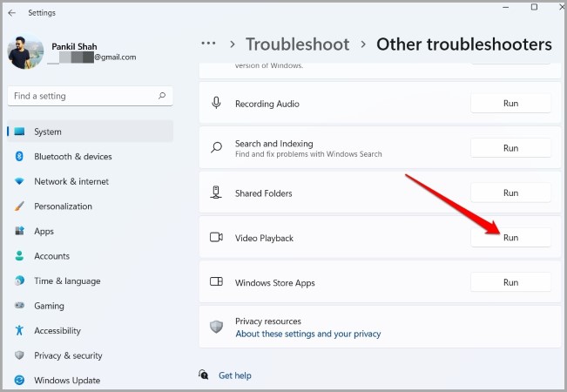
Task: Click the Windows Update sync icon
Action: (19, 380)
